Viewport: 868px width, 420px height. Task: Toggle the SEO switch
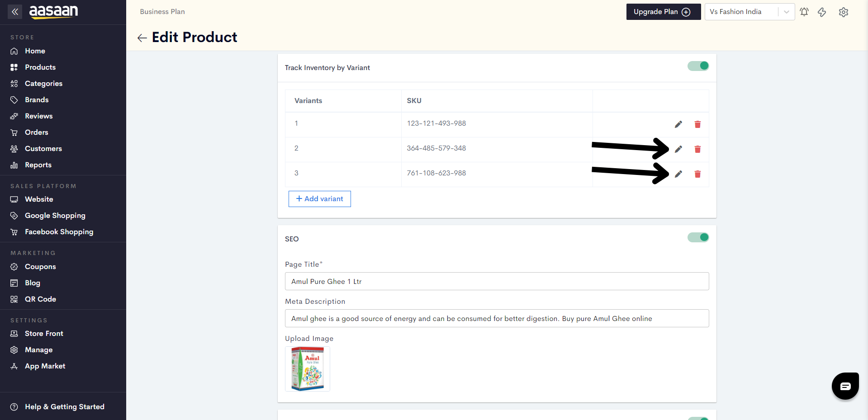[x=698, y=237]
